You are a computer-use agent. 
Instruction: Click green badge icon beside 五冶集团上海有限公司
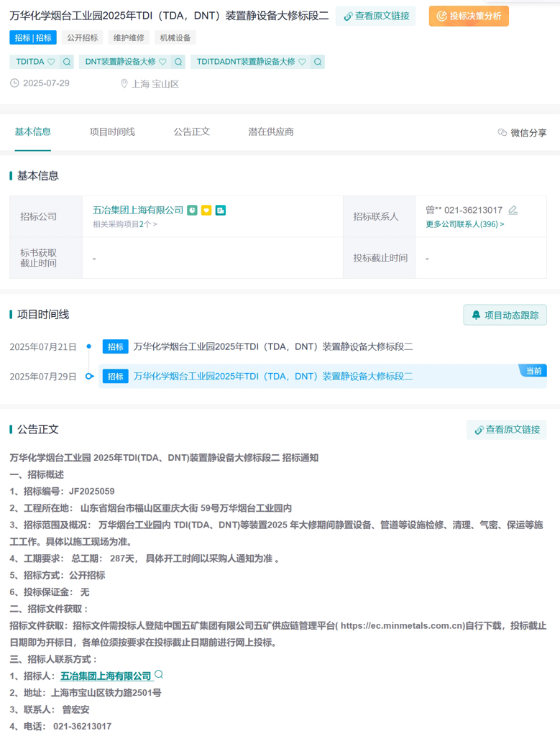pos(193,211)
